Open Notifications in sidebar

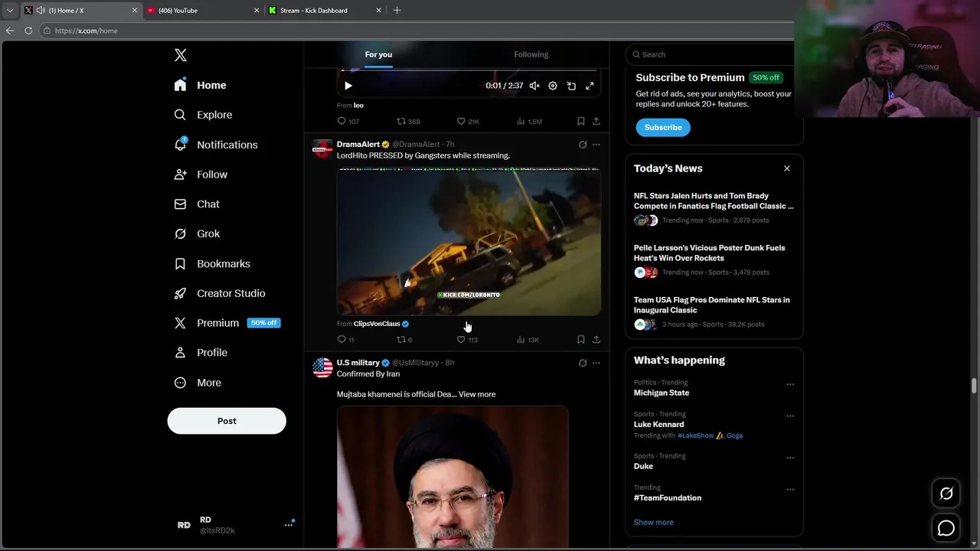coord(216,145)
